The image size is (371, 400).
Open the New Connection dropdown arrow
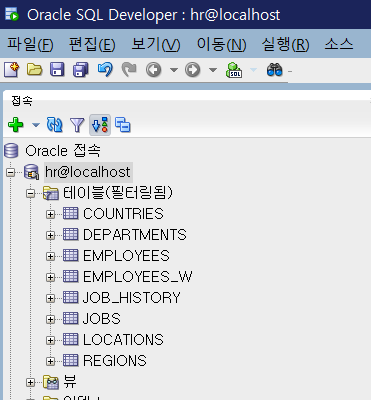click(x=36, y=125)
